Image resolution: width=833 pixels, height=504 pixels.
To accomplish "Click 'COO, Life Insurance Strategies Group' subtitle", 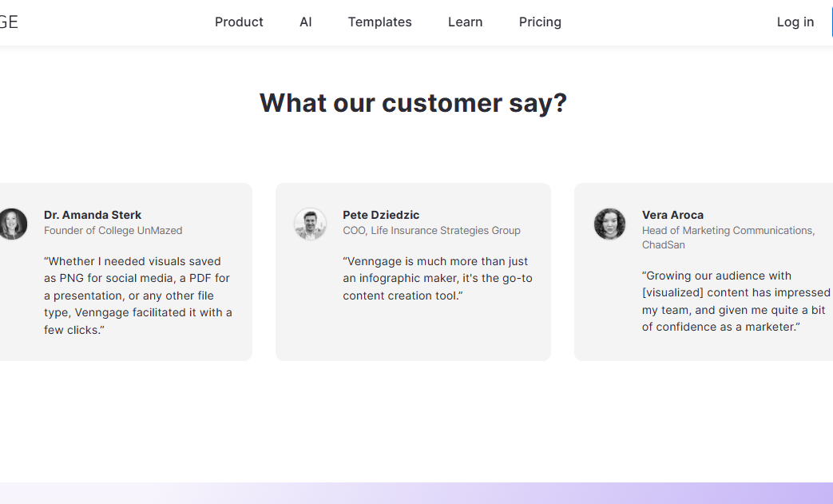I will click(431, 231).
